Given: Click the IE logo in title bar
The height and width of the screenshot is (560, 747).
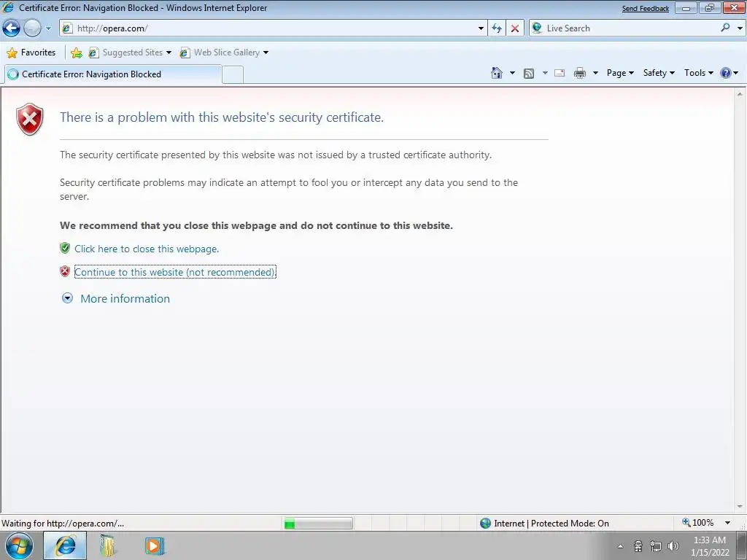Looking at the screenshot, I should tap(8, 7).
